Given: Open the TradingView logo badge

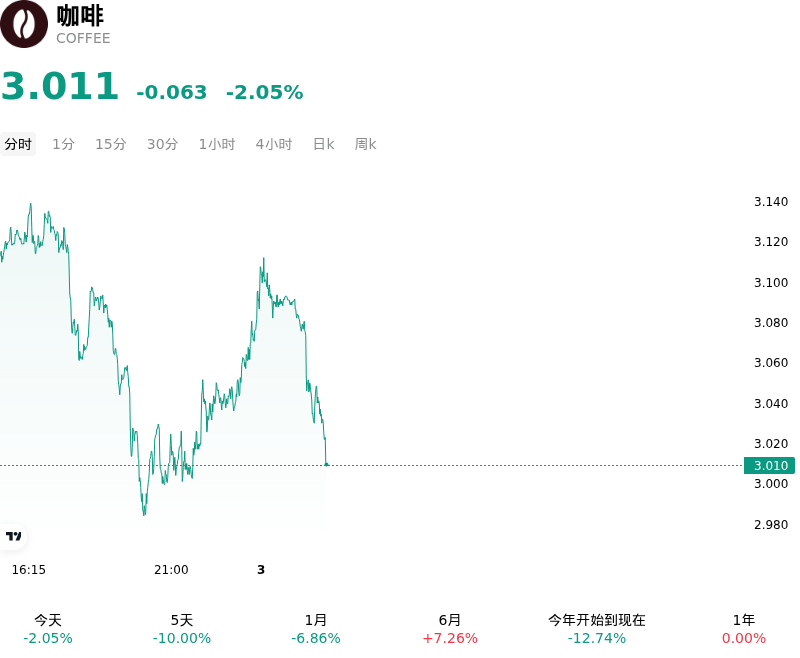Looking at the screenshot, I should [13, 536].
